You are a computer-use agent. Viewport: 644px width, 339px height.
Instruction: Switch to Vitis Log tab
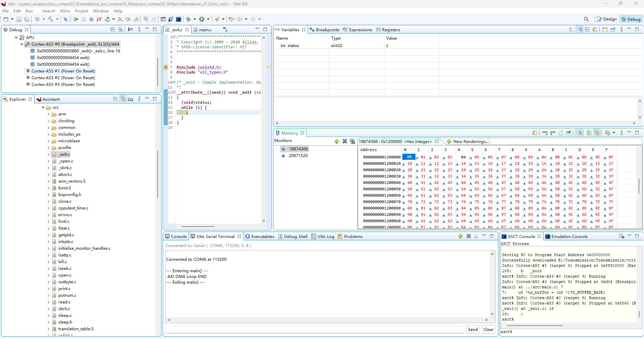tap(323, 236)
